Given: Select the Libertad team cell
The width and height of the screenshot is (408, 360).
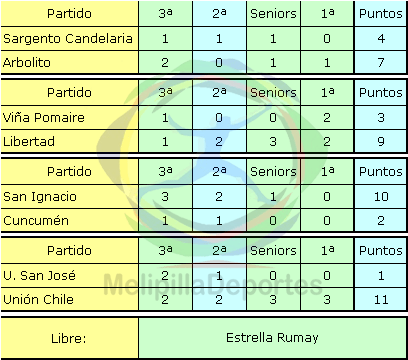Looking at the screenshot, I should 69,141.
